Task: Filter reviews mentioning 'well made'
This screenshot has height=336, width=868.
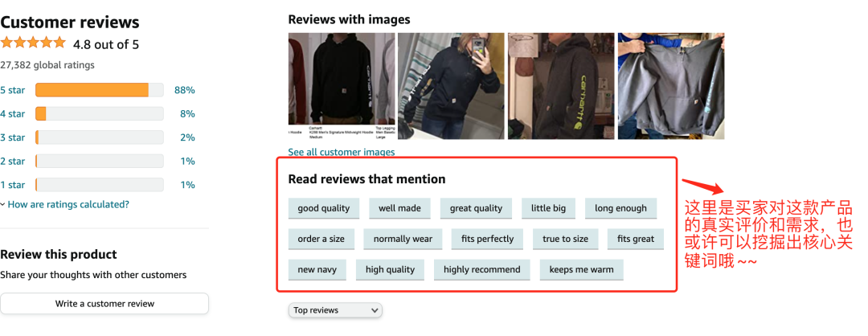Action: point(399,209)
